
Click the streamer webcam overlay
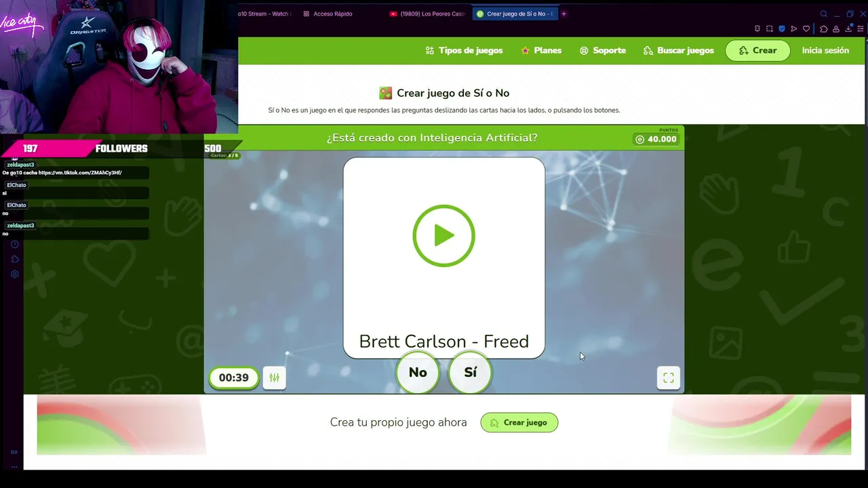coord(119,66)
